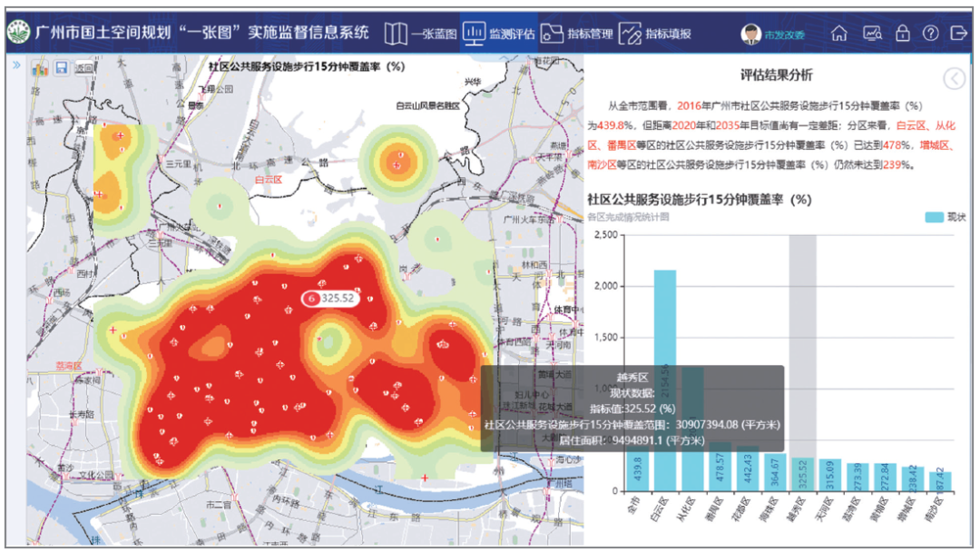Click the 番禺区 bar showing 478.57
The height and width of the screenshot is (552, 980).
pos(720,467)
